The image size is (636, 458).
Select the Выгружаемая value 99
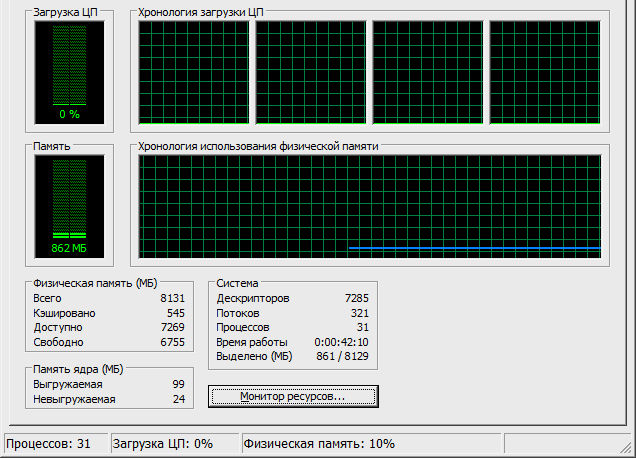coord(178,384)
